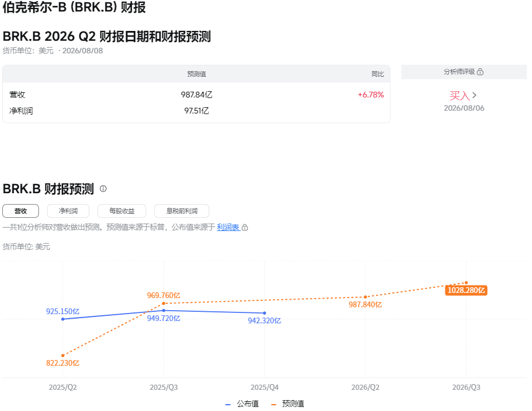
Task: Click the 预测值 column header
Action: pyautogui.click(x=197, y=74)
